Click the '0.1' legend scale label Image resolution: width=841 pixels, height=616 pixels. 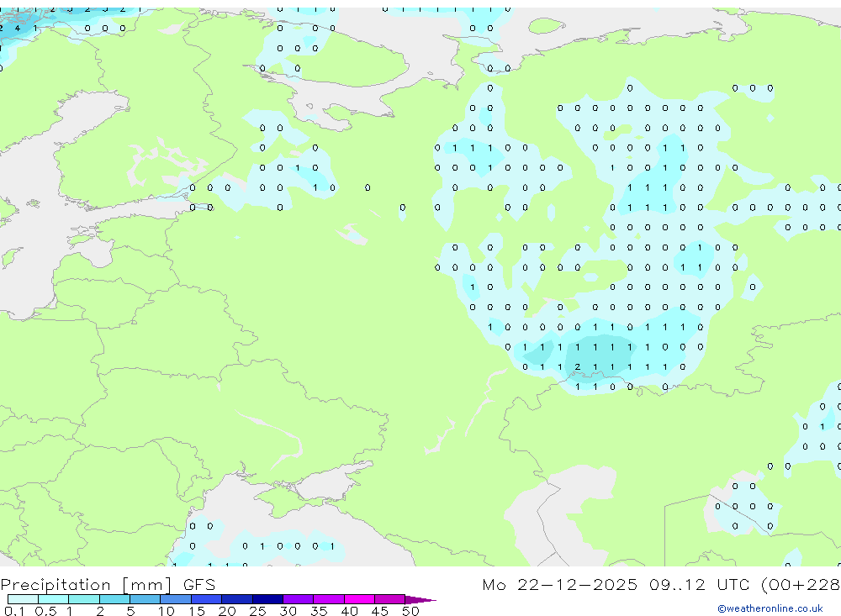point(14,611)
